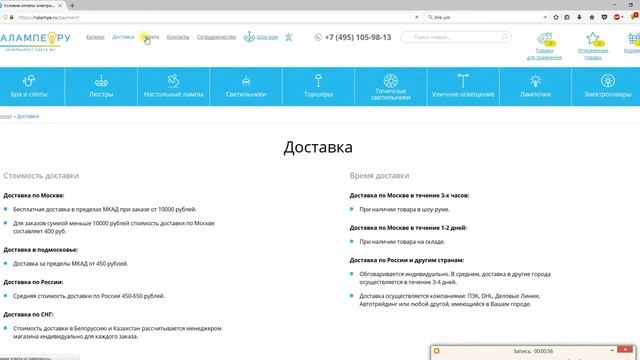The width and height of the screenshot is (640, 360).
Task: Click the text Доставка по СНГ:
Action: pos(28,315)
